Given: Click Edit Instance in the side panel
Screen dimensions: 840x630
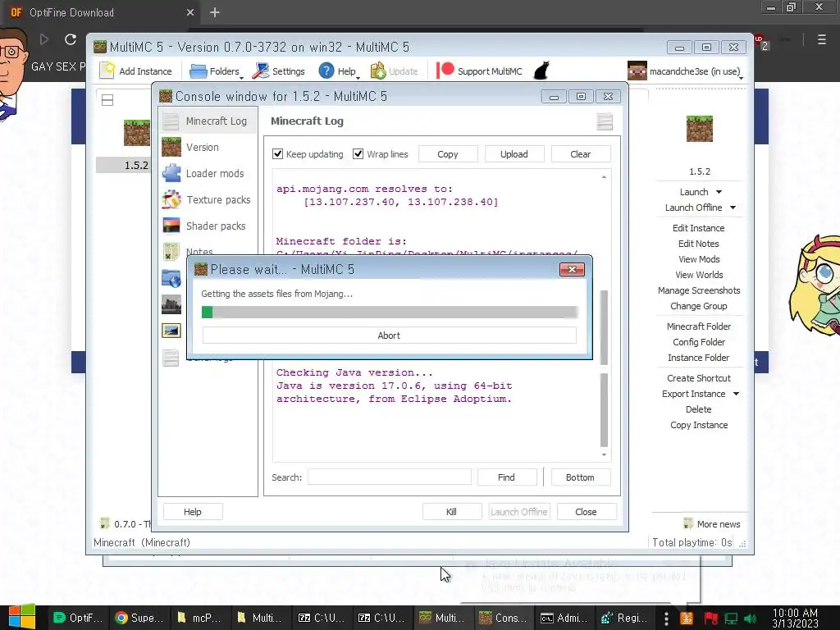Looking at the screenshot, I should pos(698,228).
